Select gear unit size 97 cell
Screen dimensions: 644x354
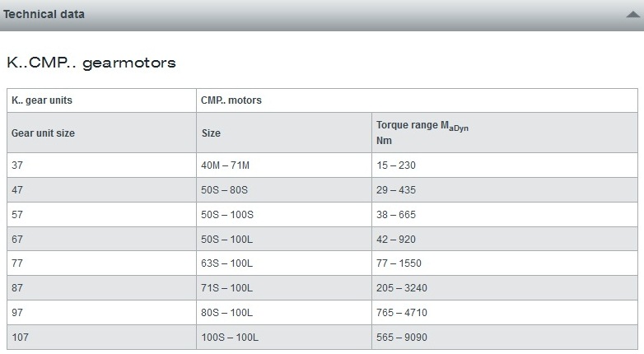pos(18,313)
